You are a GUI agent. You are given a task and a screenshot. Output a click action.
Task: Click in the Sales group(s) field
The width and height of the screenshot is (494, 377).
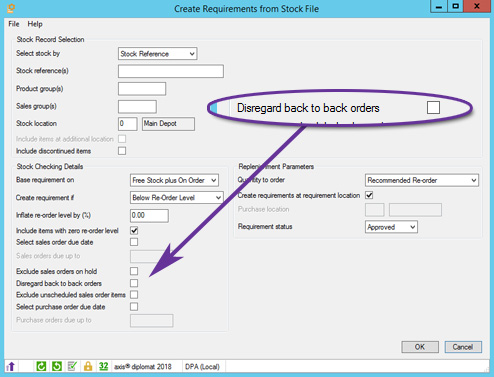click(x=137, y=107)
